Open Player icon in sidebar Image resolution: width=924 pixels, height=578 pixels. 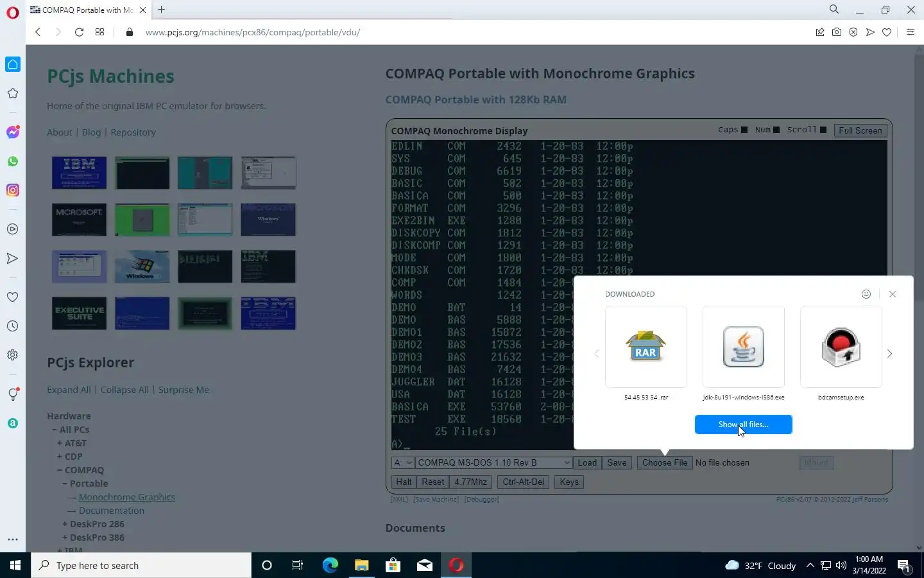point(13,229)
